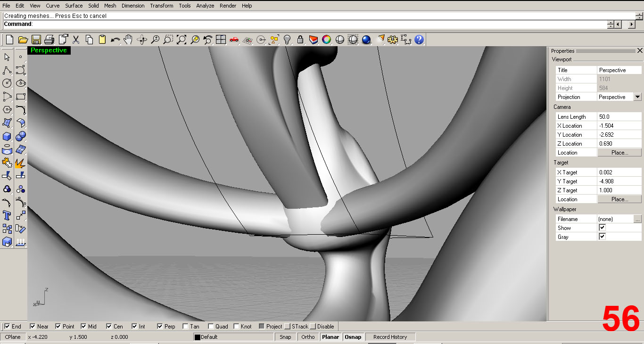The width and height of the screenshot is (644, 344).
Task: Open Help with blue question mark icon
Action: [419, 40]
